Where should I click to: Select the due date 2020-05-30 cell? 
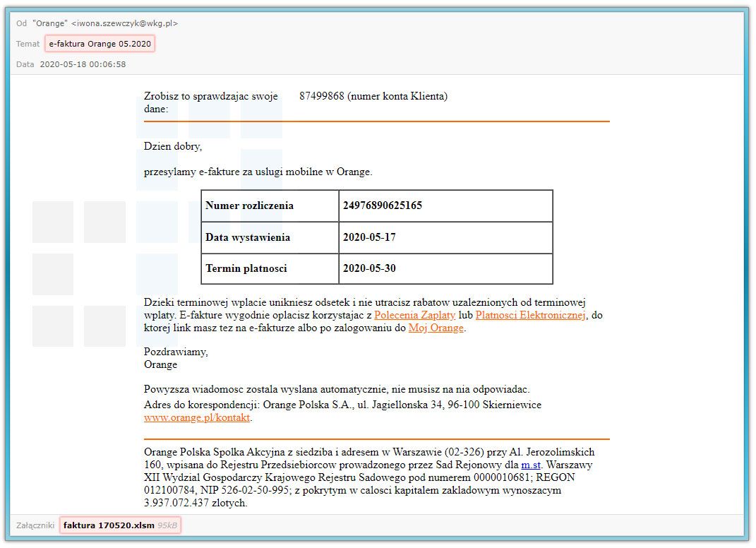445,268
